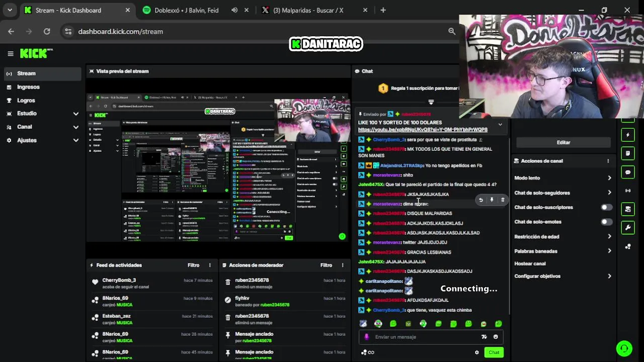Click the broadcast signal icon in the right rail
The image size is (644, 362).
coord(627,191)
